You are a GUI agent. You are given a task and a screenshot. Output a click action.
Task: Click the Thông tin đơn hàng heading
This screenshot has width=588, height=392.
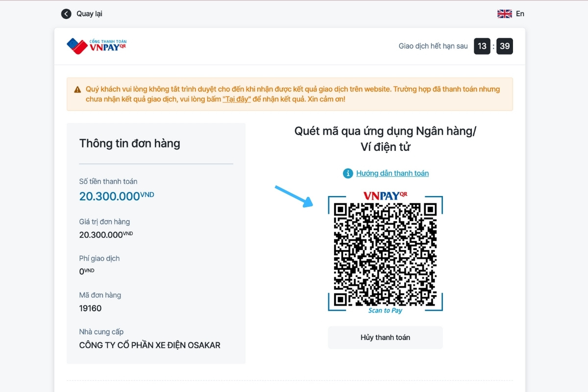point(129,144)
